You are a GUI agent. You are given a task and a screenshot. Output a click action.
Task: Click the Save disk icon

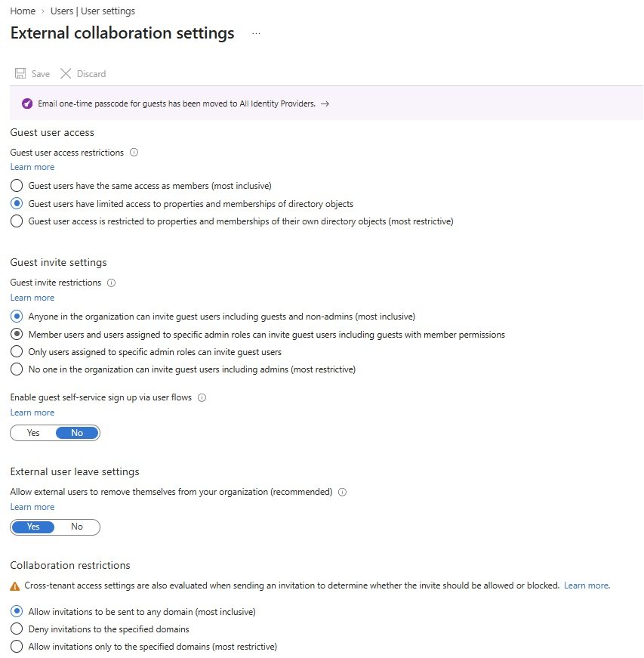click(20, 73)
